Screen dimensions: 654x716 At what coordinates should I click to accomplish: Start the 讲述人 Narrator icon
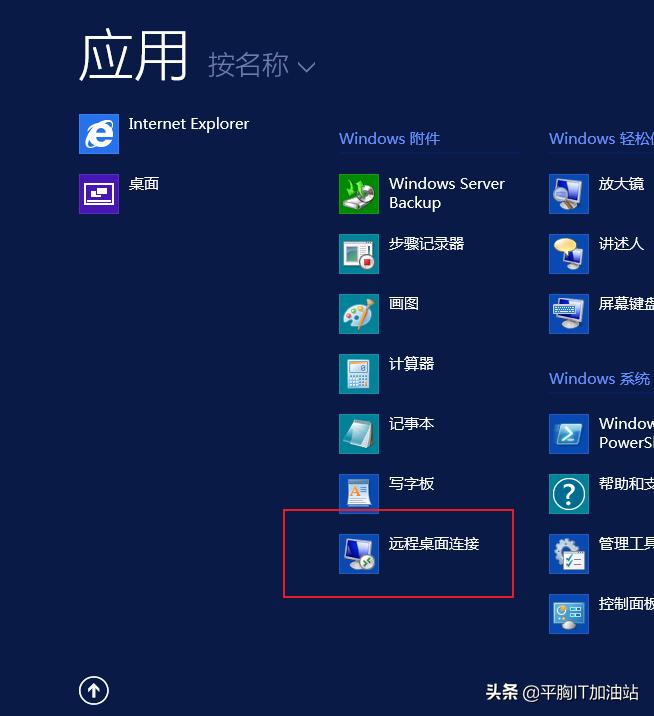coord(569,254)
